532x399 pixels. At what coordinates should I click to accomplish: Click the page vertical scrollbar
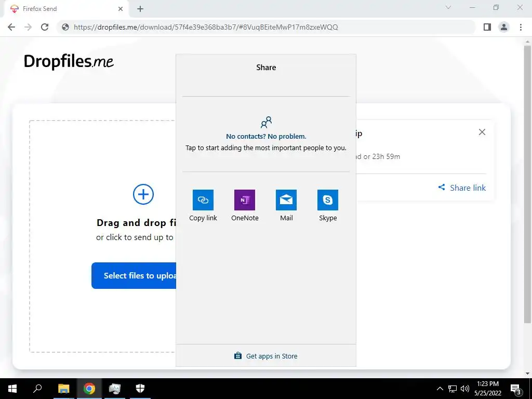527,183
